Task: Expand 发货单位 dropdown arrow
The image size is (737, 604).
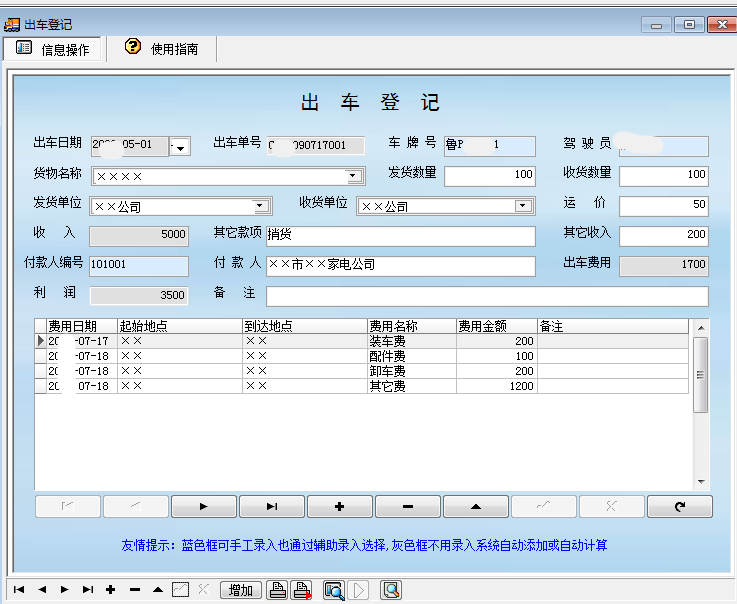Action: [259, 206]
